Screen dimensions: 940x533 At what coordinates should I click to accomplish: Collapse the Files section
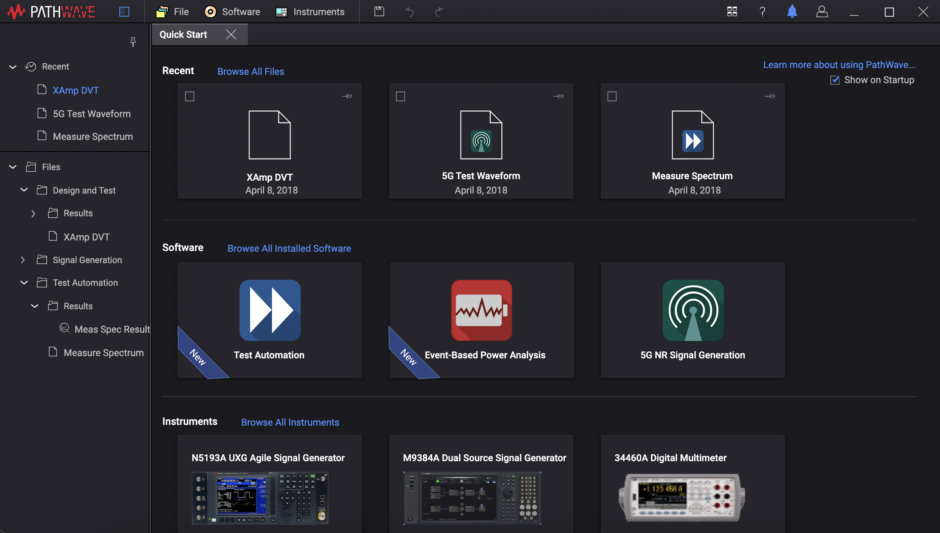pyautogui.click(x=13, y=167)
